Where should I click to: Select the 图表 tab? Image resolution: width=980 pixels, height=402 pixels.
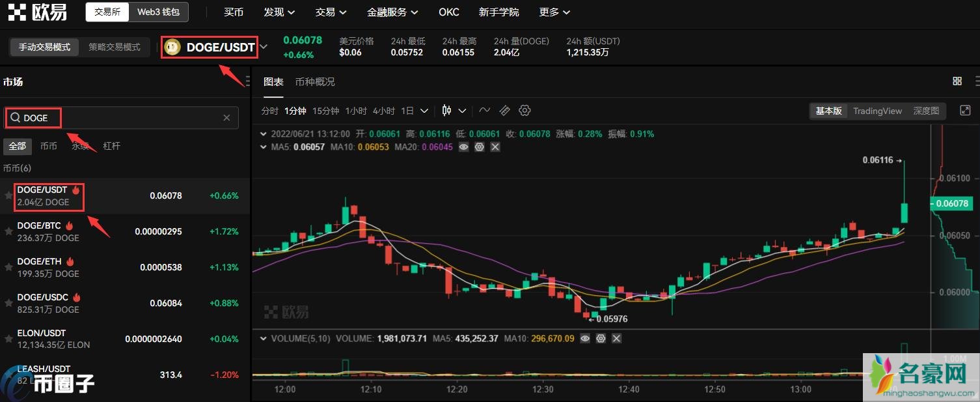click(x=273, y=81)
